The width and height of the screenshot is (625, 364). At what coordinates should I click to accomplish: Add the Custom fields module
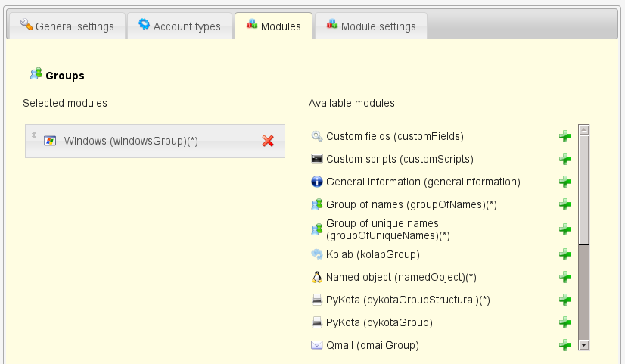tap(564, 137)
